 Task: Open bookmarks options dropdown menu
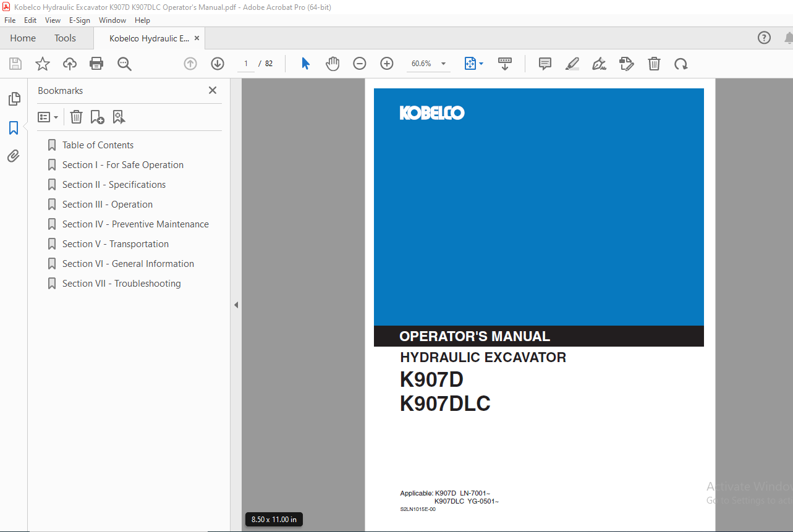coord(48,117)
